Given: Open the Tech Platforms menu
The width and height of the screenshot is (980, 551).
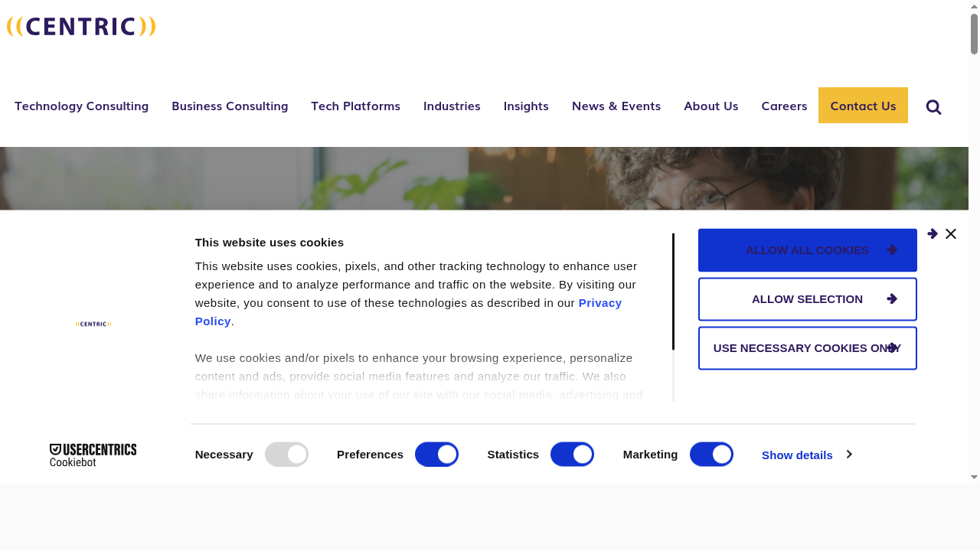Looking at the screenshot, I should [x=355, y=106].
